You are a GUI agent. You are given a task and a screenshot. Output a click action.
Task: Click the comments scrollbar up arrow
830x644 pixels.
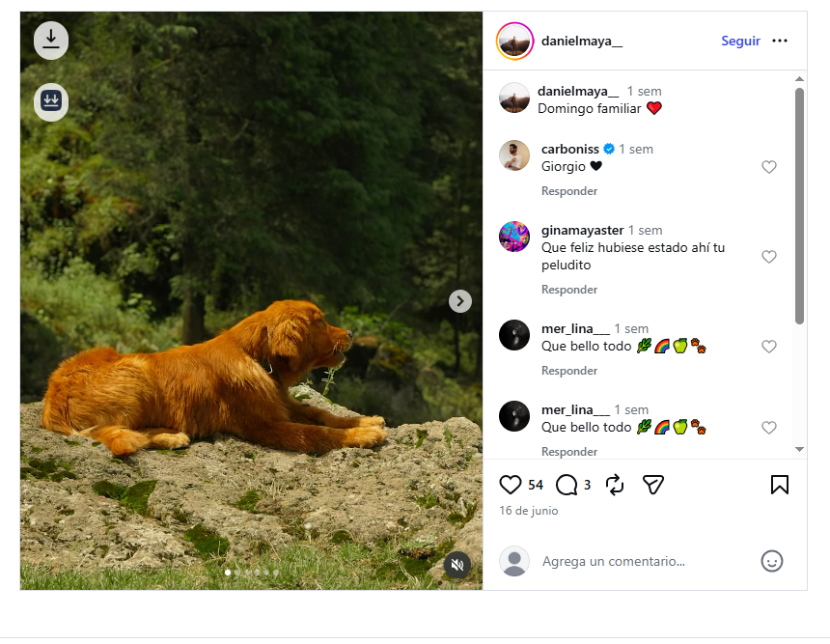[x=799, y=79]
